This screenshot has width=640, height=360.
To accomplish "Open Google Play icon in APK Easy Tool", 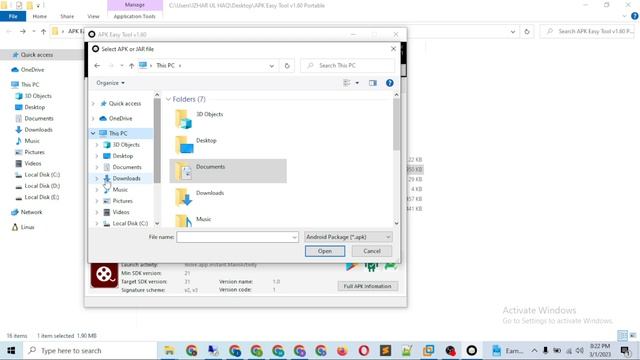I will pyautogui.click(x=352, y=267).
